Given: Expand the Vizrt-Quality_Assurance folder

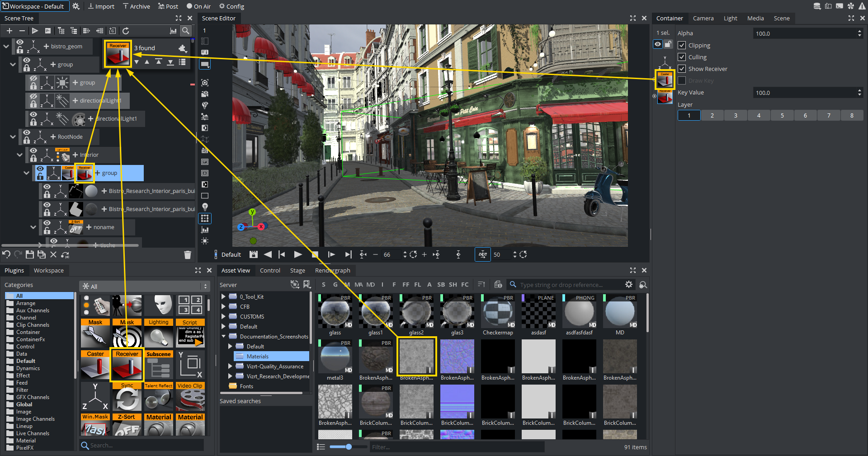Looking at the screenshot, I should pyautogui.click(x=230, y=367).
